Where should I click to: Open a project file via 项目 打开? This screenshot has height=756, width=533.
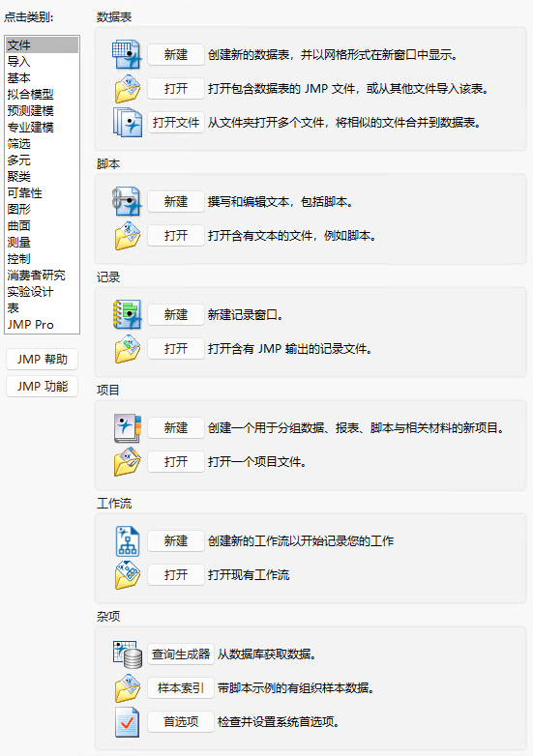click(176, 462)
